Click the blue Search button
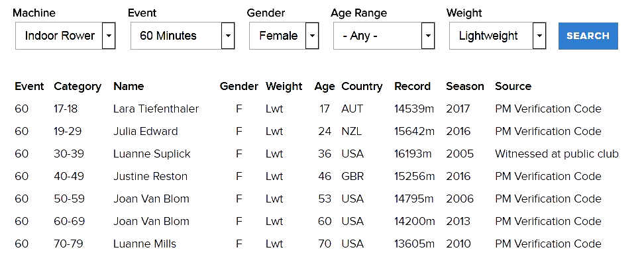The image size is (644, 272). (588, 36)
